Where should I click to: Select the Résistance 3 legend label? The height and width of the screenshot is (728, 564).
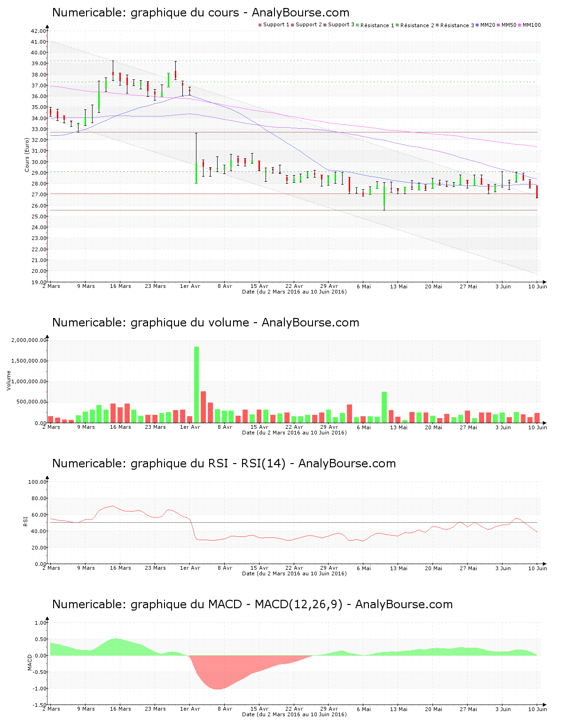457,25
